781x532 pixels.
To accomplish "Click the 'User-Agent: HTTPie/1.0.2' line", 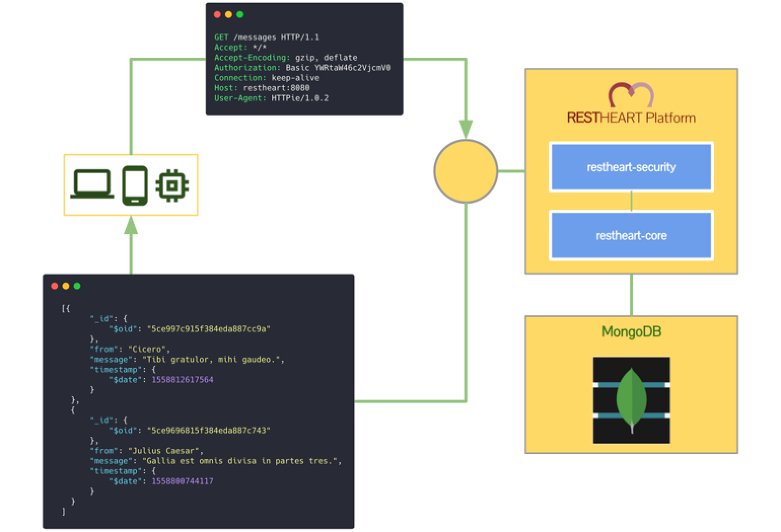I will pyautogui.click(x=271, y=98).
